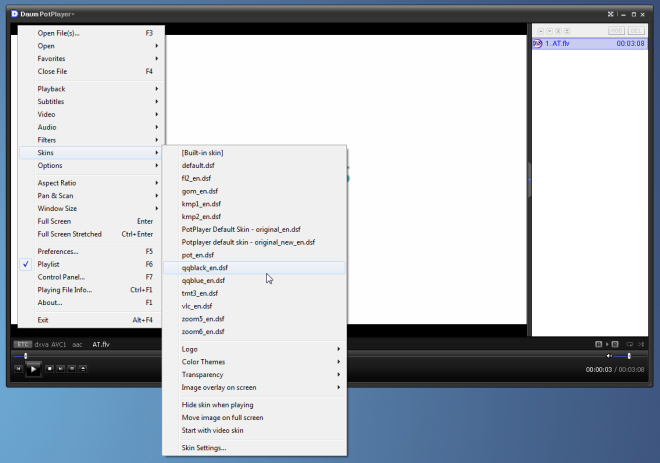
Task: Expand the Pan & Scan submenu
Action: (91, 196)
